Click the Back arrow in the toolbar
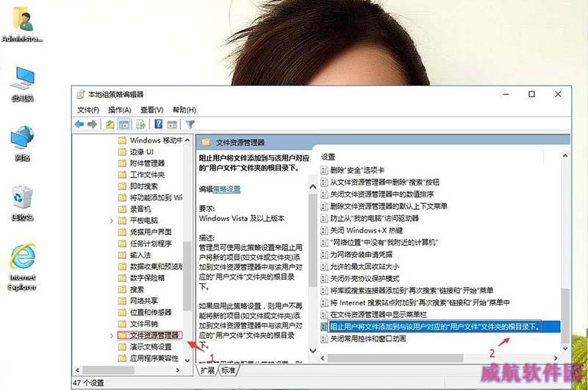Image resolution: width=588 pixels, height=390 pixels. [x=79, y=124]
